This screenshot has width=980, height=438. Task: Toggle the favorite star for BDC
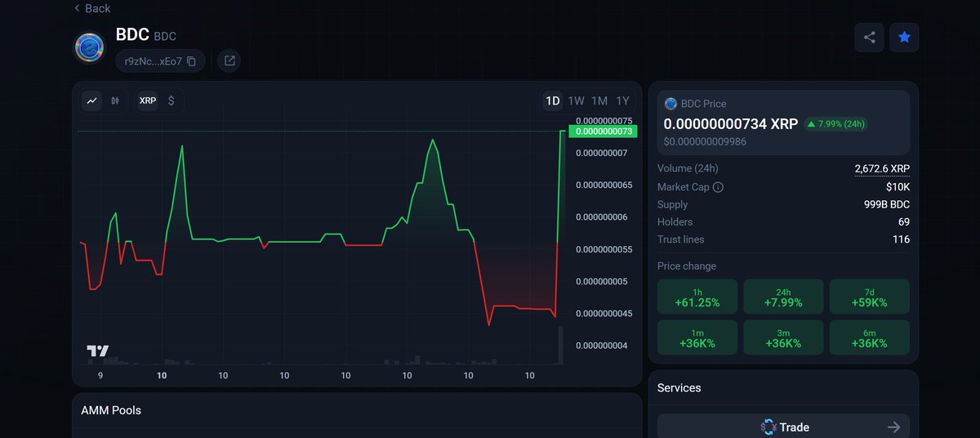pyautogui.click(x=904, y=37)
